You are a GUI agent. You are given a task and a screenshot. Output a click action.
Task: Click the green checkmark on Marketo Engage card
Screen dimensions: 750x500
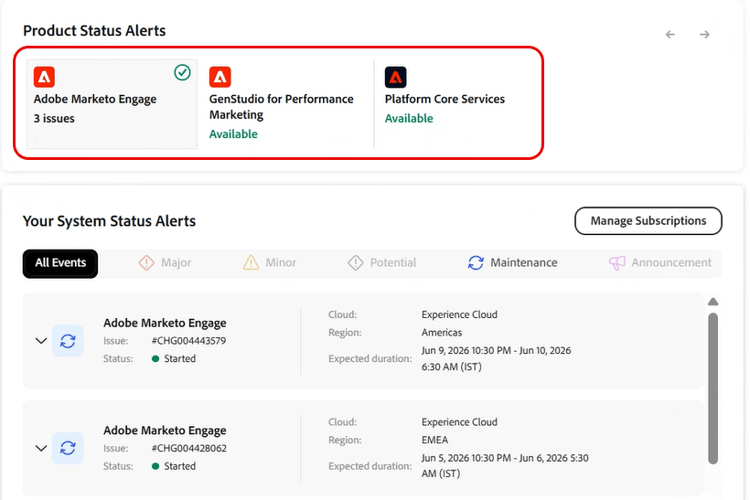click(182, 73)
